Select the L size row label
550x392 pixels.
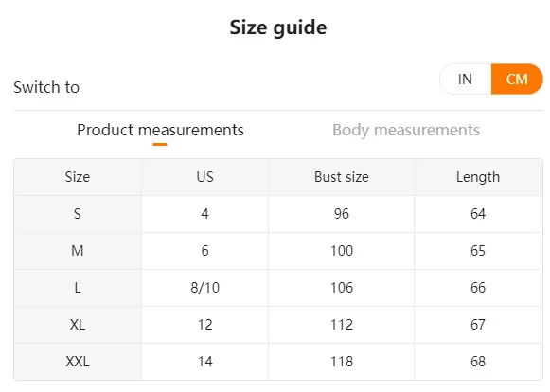point(78,288)
